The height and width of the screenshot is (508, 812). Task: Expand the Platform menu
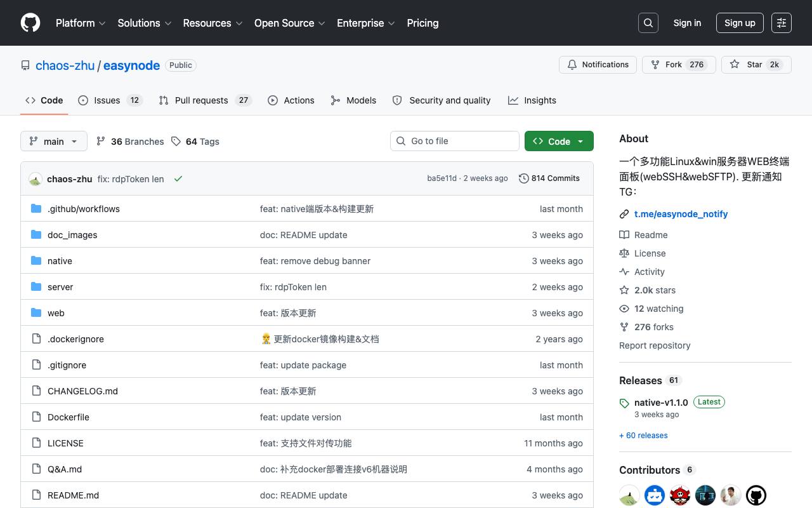point(81,23)
